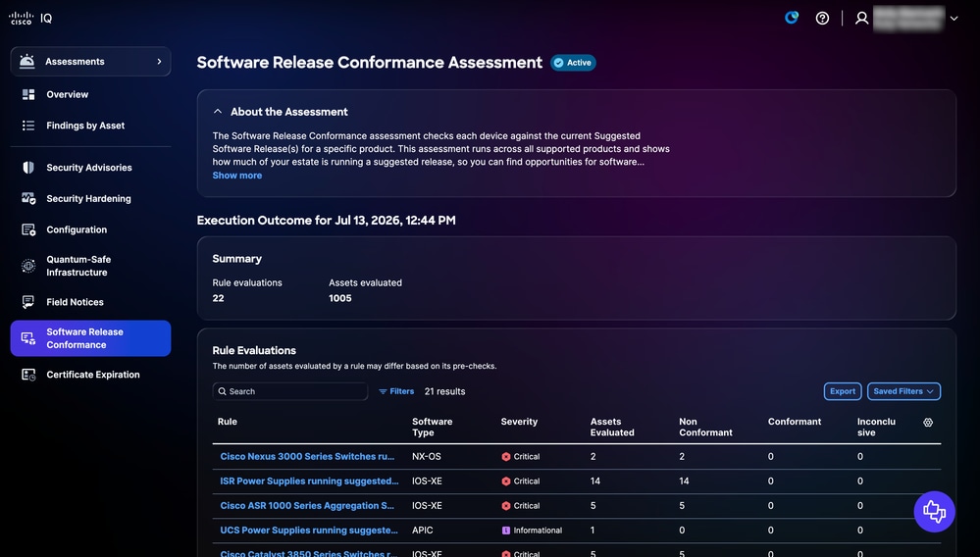The width and height of the screenshot is (980, 557).
Task: Click APIC software type cell
Action: point(423,531)
